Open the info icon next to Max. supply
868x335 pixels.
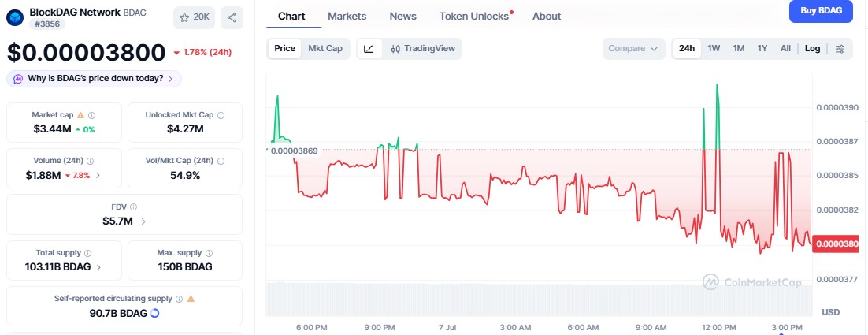point(209,253)
